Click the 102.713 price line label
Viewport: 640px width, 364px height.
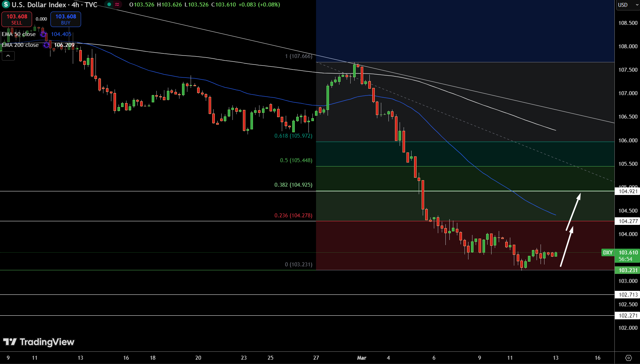click(x=628, y=295)
